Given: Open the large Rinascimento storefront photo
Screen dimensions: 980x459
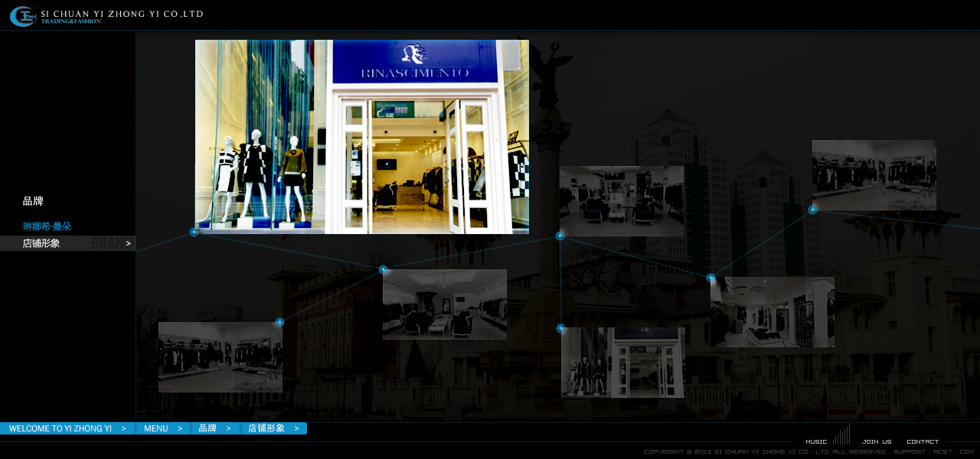Looking at the screenshot, I should coord(362,137).
